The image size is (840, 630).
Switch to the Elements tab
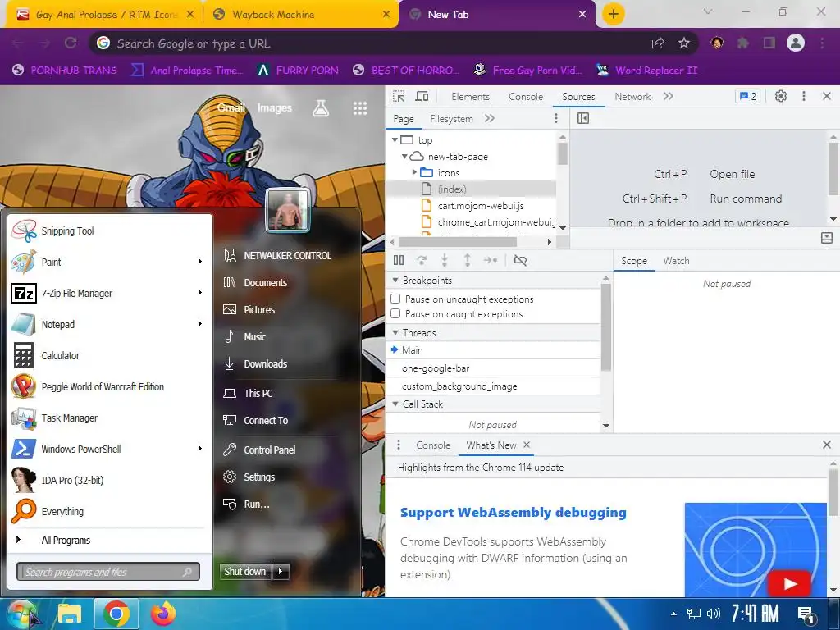pyautogui.click(x=470, y=97)
